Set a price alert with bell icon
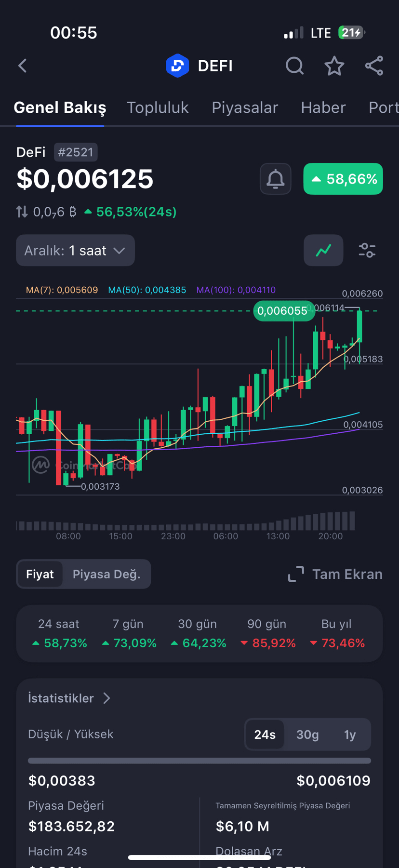 pyautogui.click(x=275, y=179)
